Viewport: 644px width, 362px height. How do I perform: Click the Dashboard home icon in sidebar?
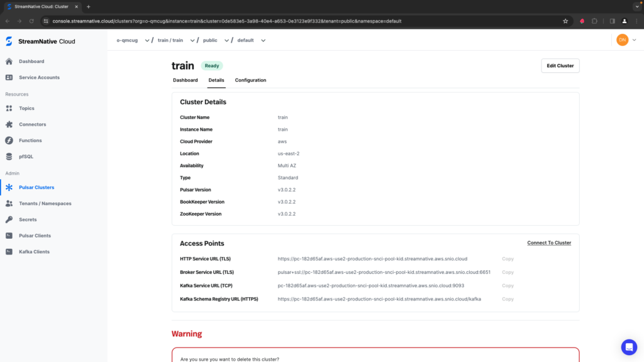[x=9, y=62]
